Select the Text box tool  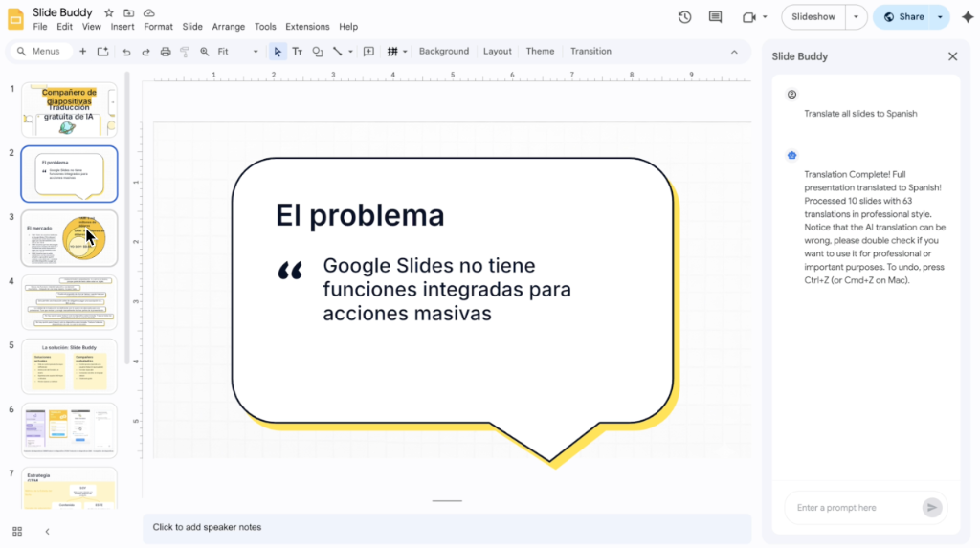[298, 52]
